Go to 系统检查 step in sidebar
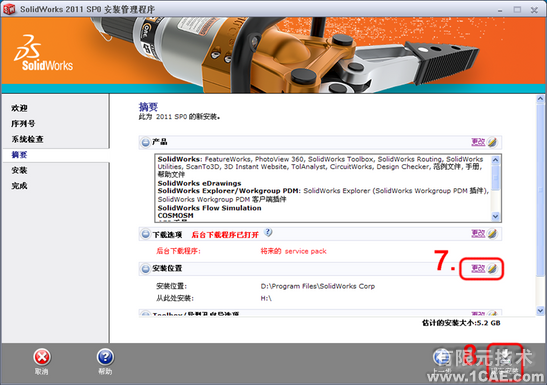The height and width of the screenshot is (385, 547). click(27, 139)
